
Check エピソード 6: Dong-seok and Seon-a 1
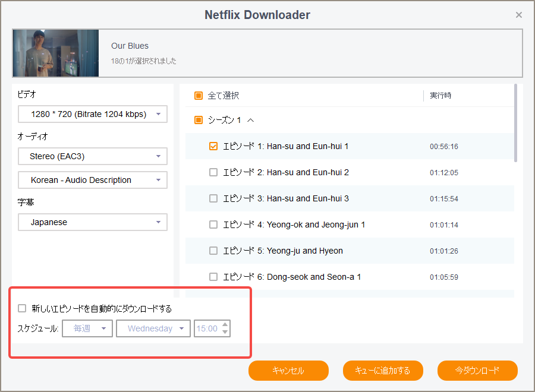pos(213,277)
